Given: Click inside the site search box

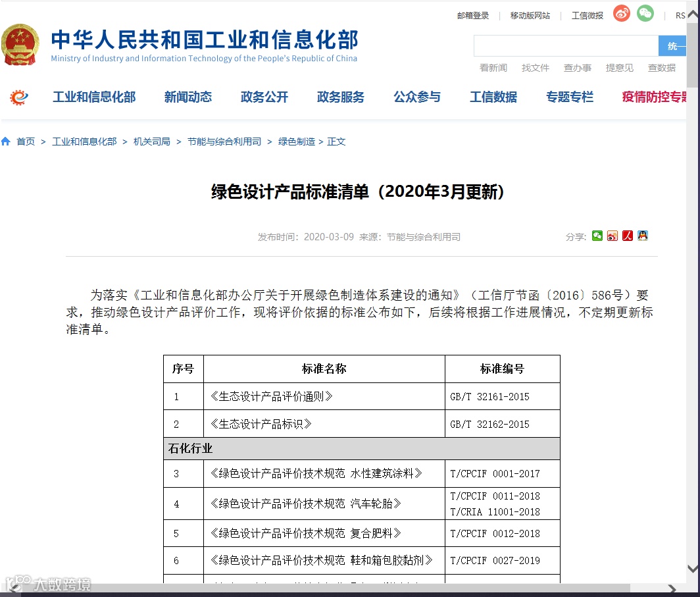Looking at the screenshot, I should 566,45.
